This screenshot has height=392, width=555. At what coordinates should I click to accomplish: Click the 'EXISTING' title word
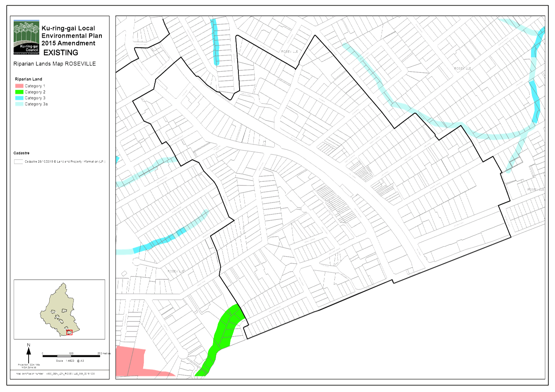click(x=61, y=53)
